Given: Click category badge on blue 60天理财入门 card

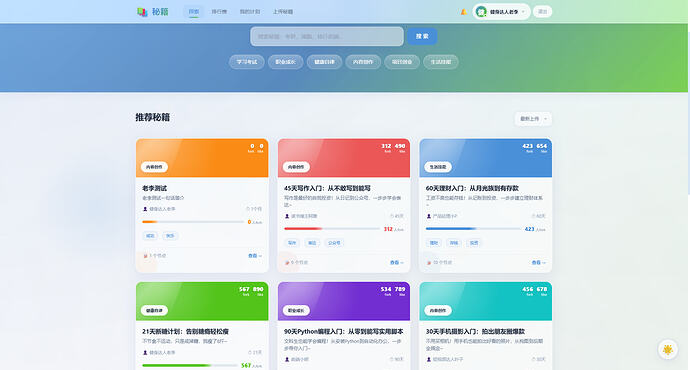Looking at the screenshot, I should pyautogui.click(x=438, y=167).
